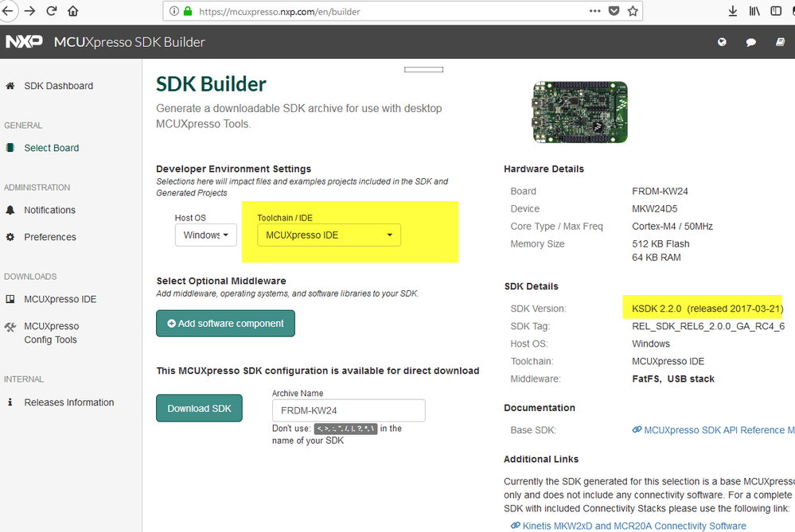The width and height of the screenshot is (795, 532).
Task: Open Releases Information in sidebar
Action: click(x=69, y=402)
